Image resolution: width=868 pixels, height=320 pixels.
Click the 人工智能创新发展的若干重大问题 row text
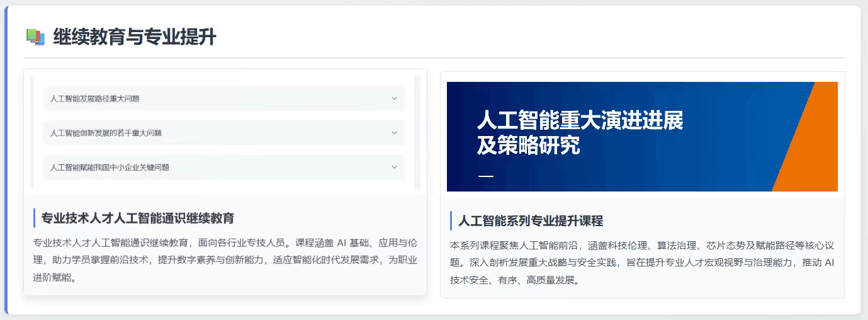pyautogui.click(x=106, y=133)
